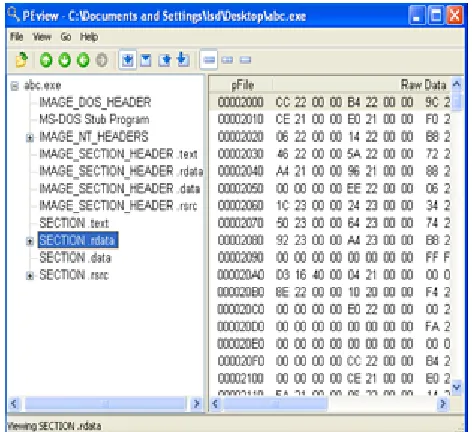This screenshot has height=432, width=472.
Task: Open the File menu
Action: click(x=16, y=37)
